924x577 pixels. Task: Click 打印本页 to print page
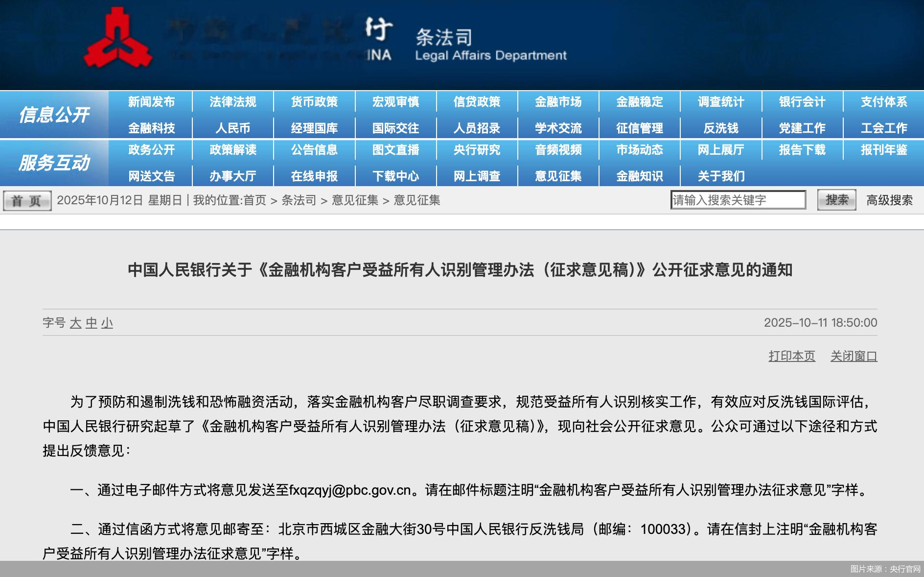(x=792, y=356)
